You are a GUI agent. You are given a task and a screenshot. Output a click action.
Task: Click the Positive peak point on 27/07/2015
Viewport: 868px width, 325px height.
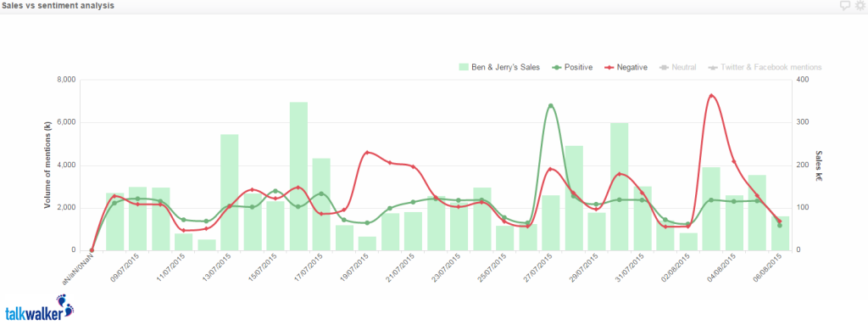coord(550,105)
